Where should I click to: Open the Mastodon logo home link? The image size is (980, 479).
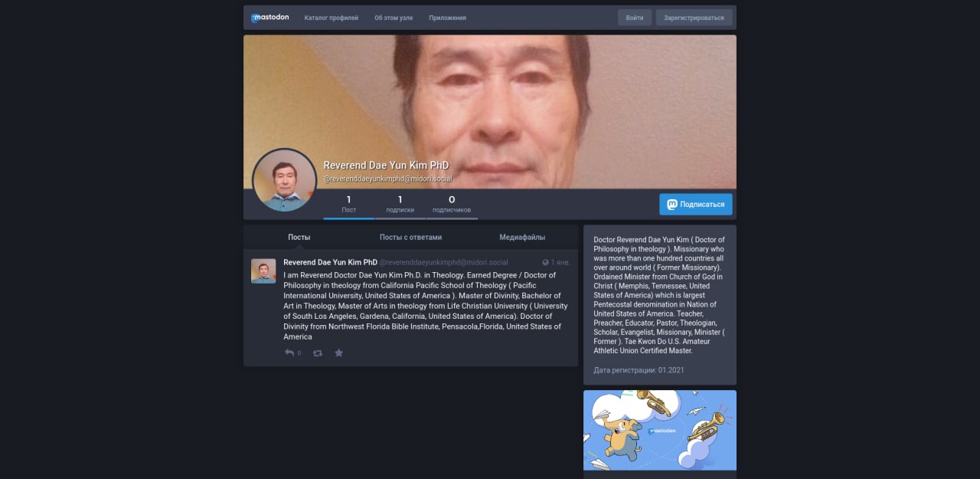[x=269, y=18]
